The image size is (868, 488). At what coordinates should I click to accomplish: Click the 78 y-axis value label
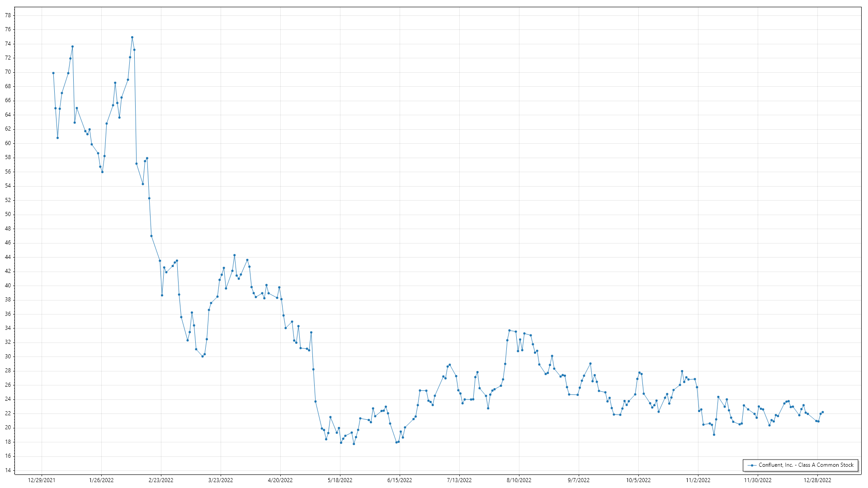click(8, 15)
